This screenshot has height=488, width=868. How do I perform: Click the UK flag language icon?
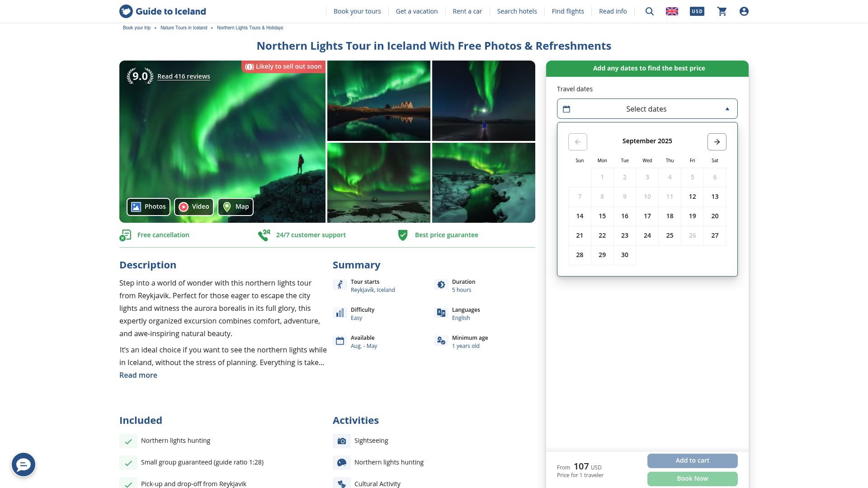click(x=672, y=11)
